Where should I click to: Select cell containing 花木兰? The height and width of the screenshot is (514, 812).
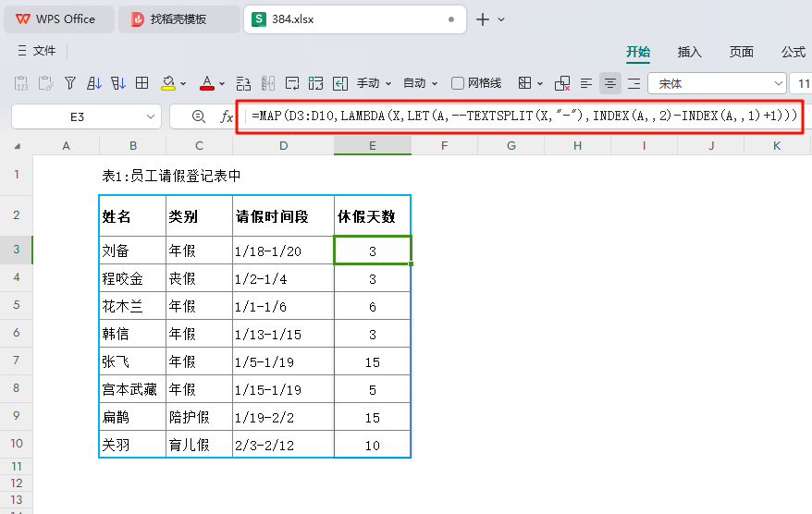click(x=132, y=306)
